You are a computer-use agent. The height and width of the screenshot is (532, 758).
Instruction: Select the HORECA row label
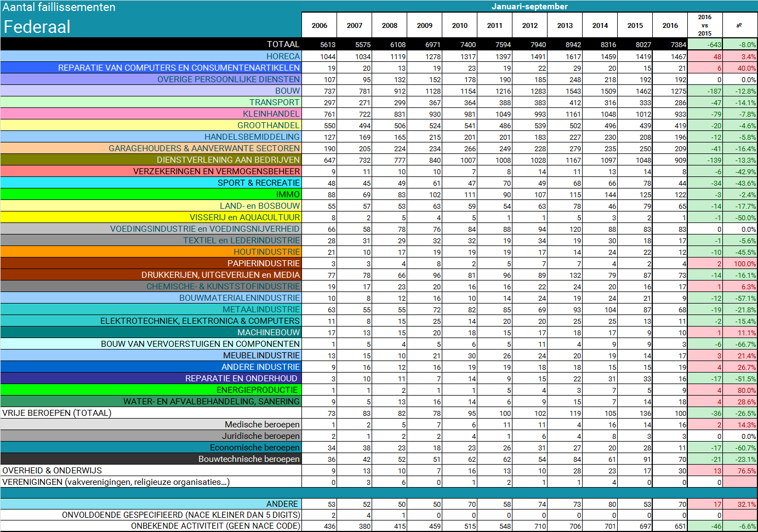click(x=283, y=56)
